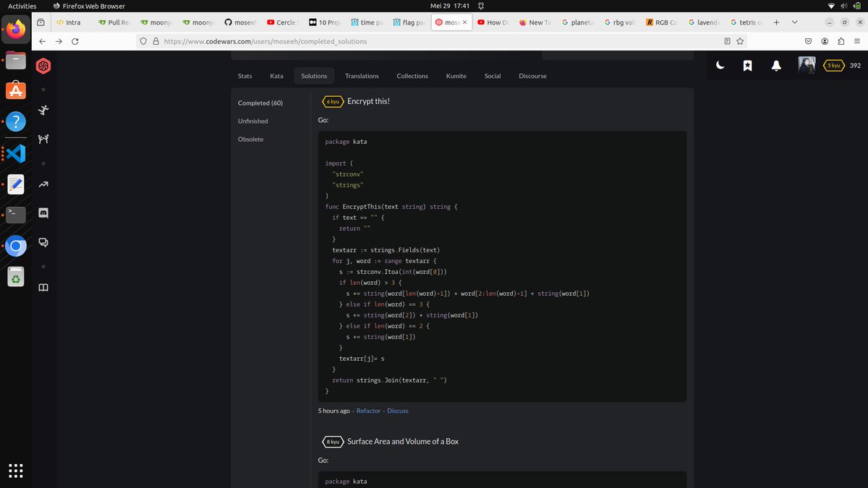Open the Discuss link for the solution

(398, 411)
